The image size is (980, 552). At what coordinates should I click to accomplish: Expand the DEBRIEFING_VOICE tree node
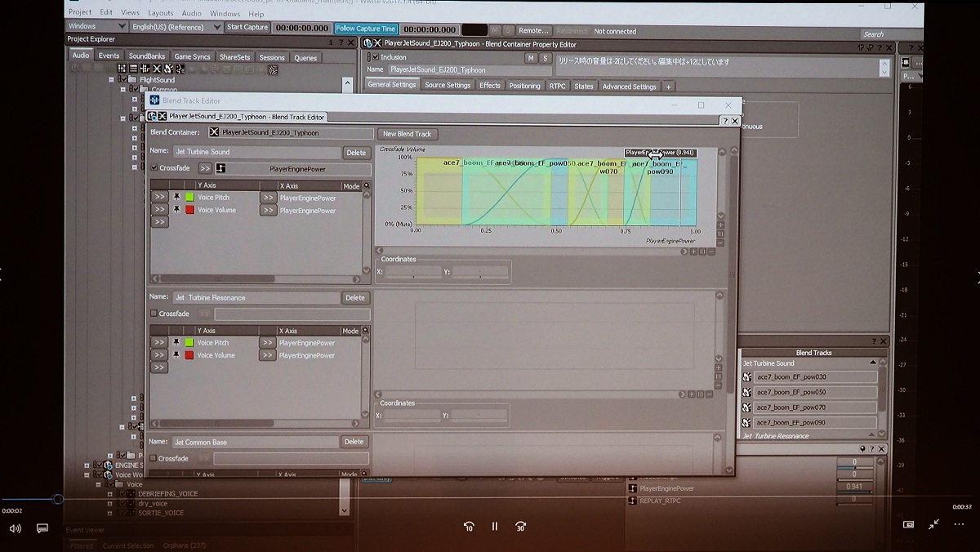[x=109, y=494]
